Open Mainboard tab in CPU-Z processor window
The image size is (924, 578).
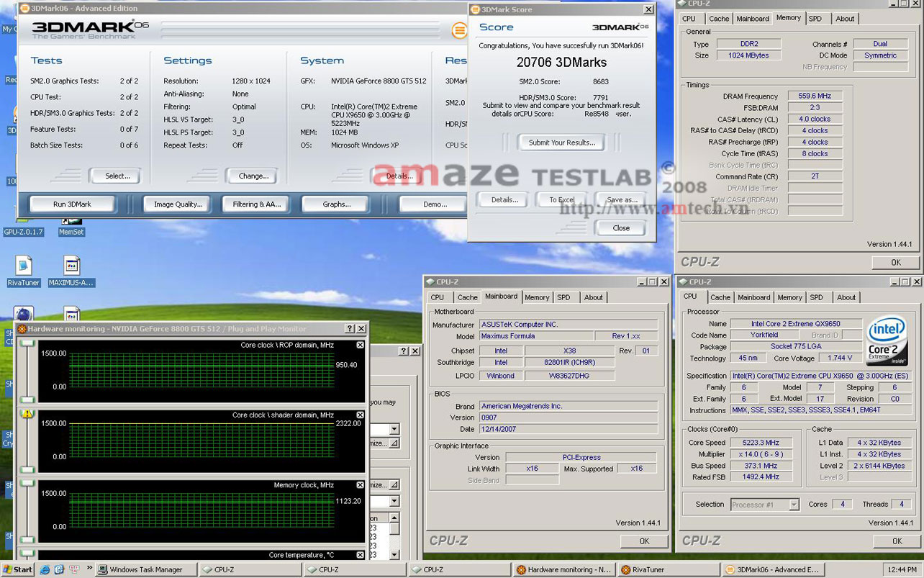(754, 297)
